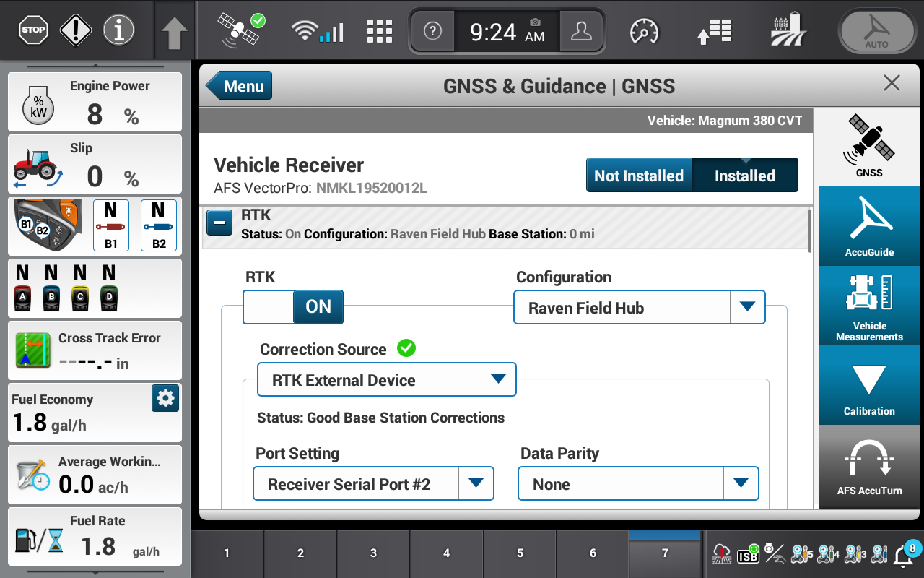The image size is (924, 578).
Task: Tap "Status: Good Base Station Corrections" text
Action: [x=380, y=418]
